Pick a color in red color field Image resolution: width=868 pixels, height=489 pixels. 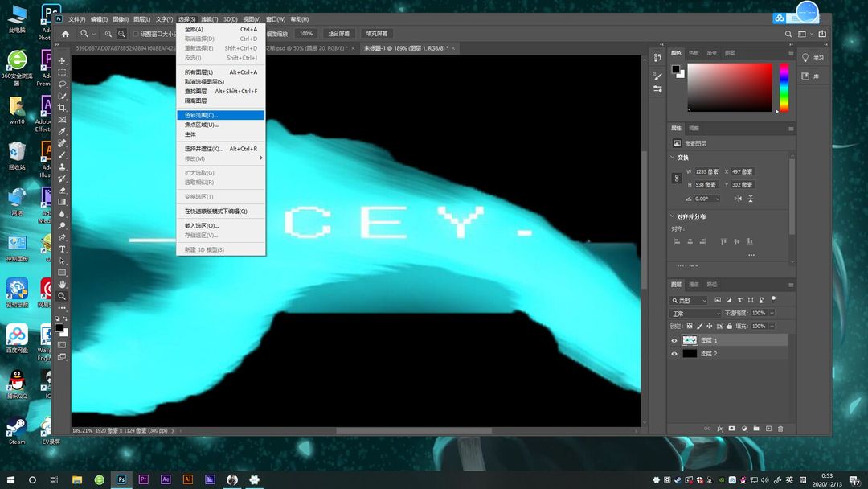click(x=730, y=87)
